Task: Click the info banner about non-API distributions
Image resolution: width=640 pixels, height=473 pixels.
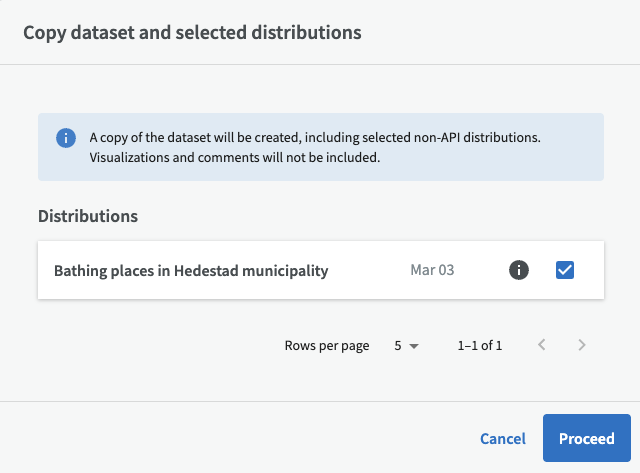Action: point(321,147)
